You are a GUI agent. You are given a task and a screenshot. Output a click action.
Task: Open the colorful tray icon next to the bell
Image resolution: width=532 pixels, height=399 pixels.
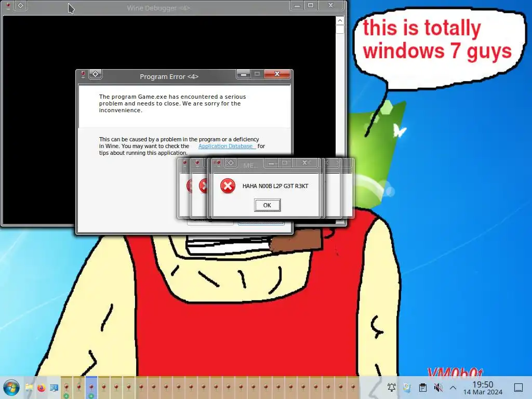point(407,387)
